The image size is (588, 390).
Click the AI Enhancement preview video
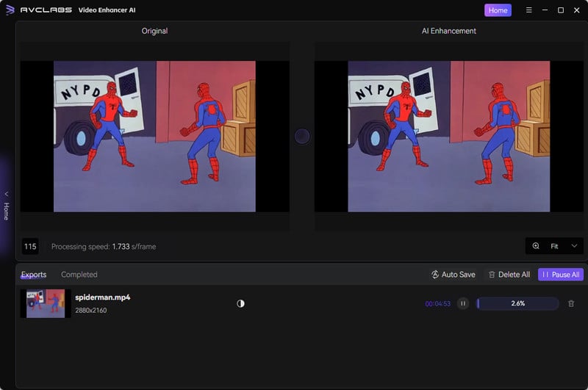[x=449, y=137]
